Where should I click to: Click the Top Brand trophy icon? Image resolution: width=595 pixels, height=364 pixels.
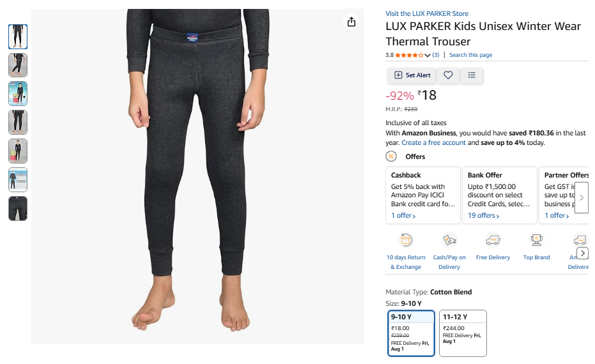536,240
